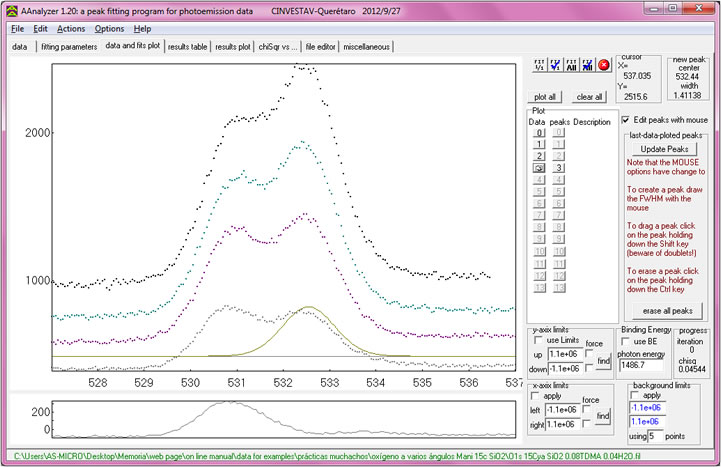The height and width of the screenshot is (467, 721).
Task: Toggle Edit peaks with mouse checkbox
Action: coord(627,120)
